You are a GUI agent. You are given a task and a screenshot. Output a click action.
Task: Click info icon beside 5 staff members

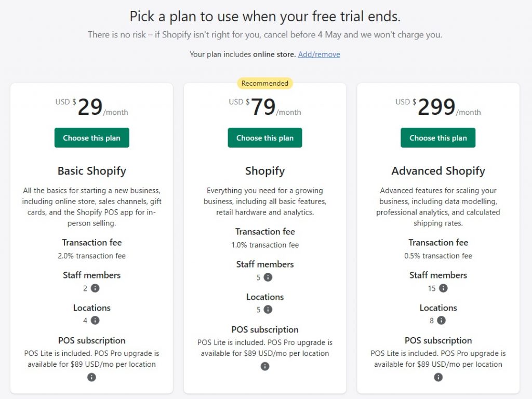[268, 277]
